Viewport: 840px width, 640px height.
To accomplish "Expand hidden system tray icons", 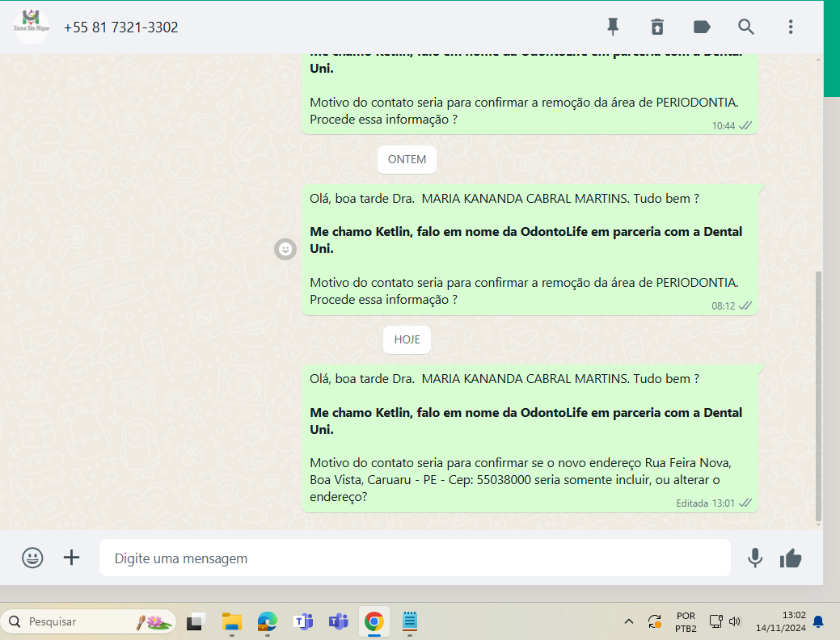I will point(629,621).
